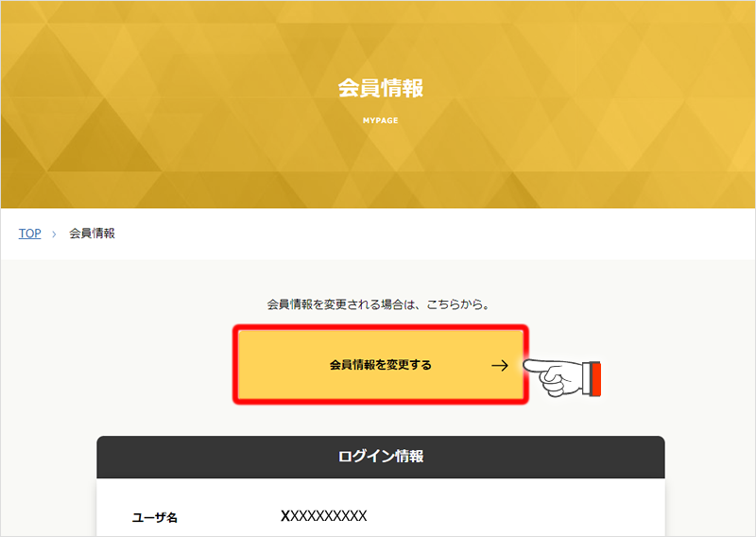Click empty white area of breadcrumb bar
Image resolution: width=756 pixels, height=537 pixels.
coord(434,234)
